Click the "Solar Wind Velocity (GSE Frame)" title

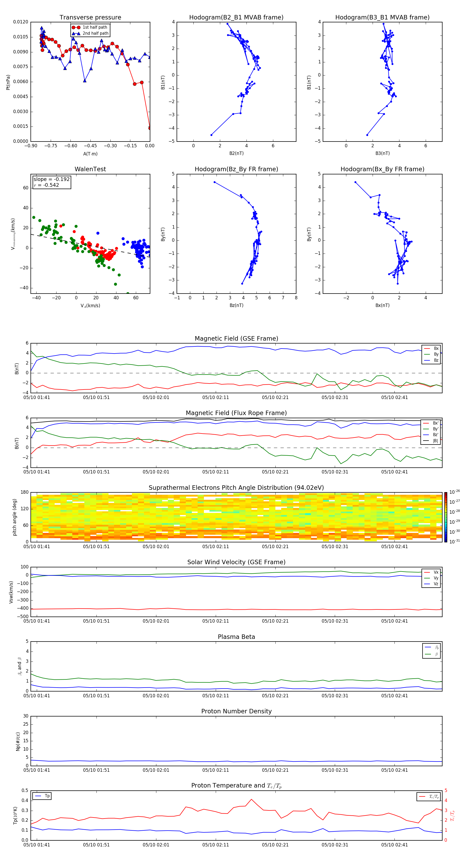click(x=236, y=562)
